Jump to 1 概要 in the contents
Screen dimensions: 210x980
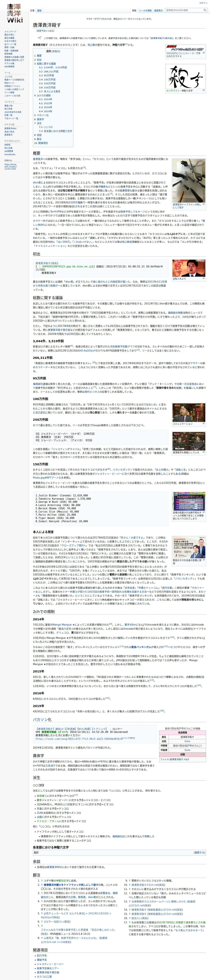38,56
